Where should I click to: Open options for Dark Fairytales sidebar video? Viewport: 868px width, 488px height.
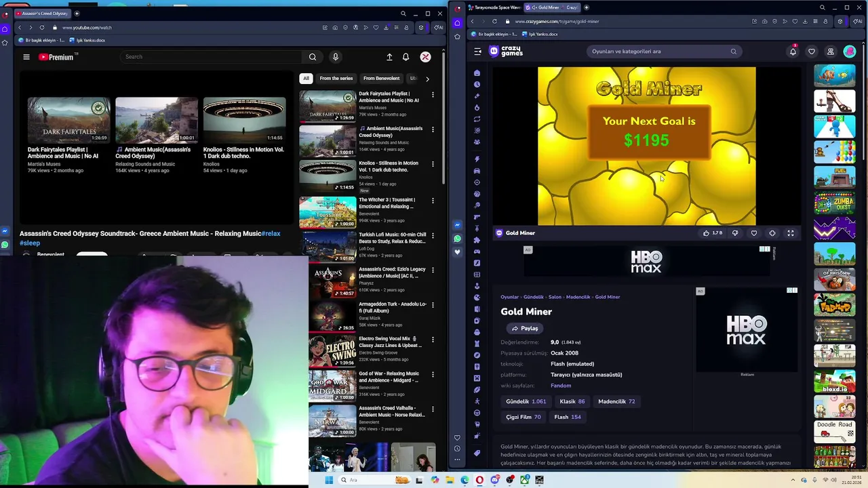tap(433, 94)
